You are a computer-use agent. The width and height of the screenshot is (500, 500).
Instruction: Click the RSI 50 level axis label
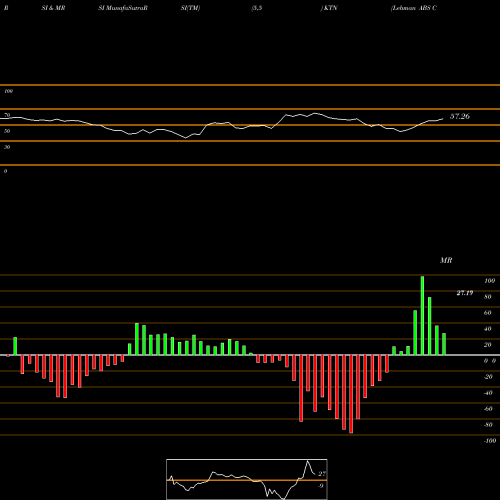coord(7,131)
